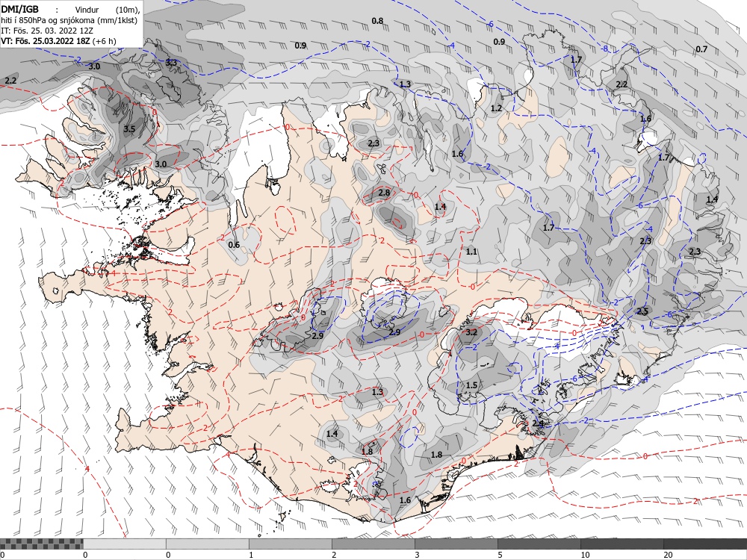The height and width of the screenshot is (560, 747).
Task: Click the snowfall value 2.5 on map
Action: pos(642,311)
